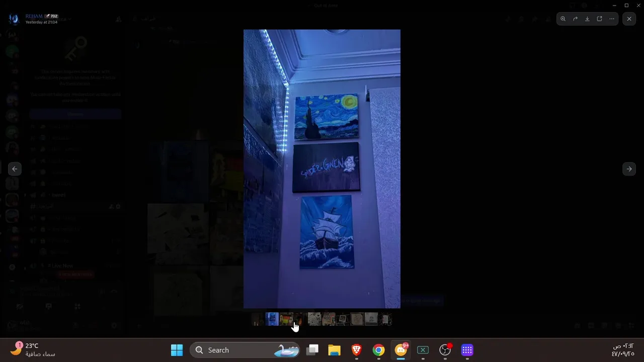This screenshot has height=362, width=644.
Task: Open Excel from the taskbar
Action: [x=423, y=350]
